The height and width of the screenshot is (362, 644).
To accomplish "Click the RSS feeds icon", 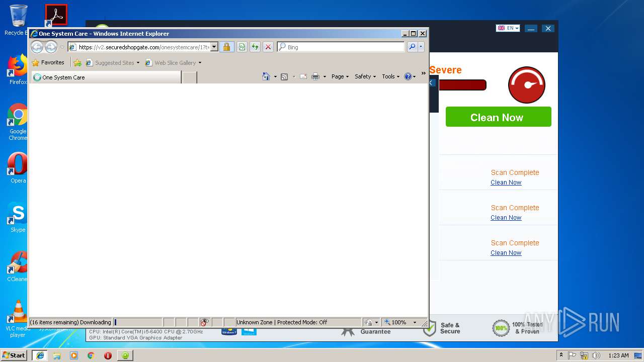I will [x=284, y=76].
